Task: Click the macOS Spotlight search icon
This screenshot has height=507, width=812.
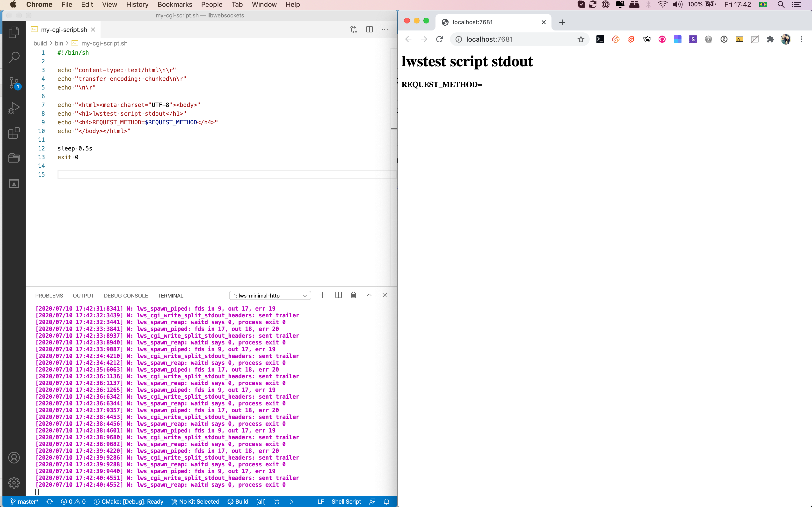Action: [x=781, y=4]
